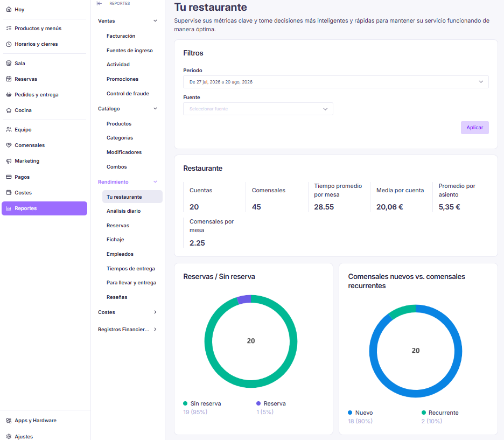Click the Cocina chef hat icon
This screenshot has width=504, height=440.
(x=9, y=110)
